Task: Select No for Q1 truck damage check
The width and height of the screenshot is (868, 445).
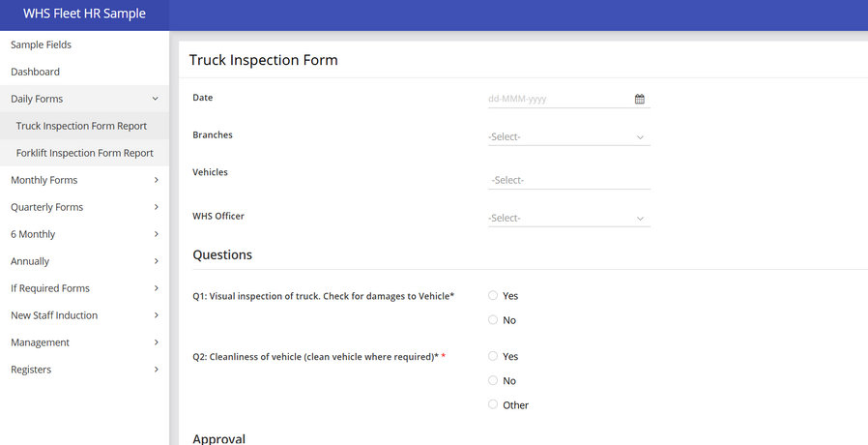Action: click(493, 319)
